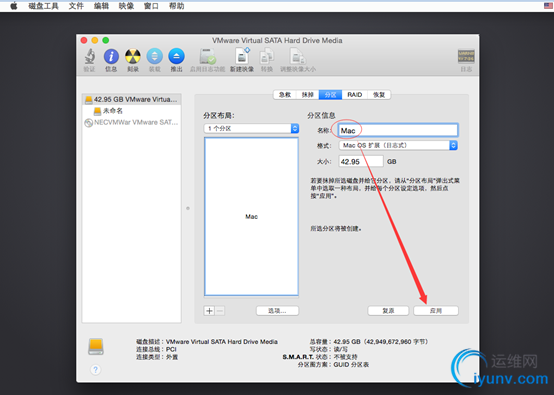
Task: Open the Apple menu
Action: pyautogui.click(x=14, y=6)
